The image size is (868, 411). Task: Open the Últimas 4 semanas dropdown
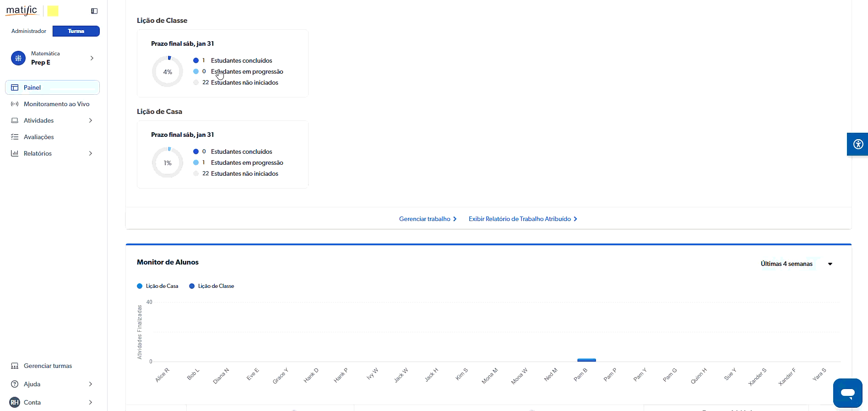coord(796,264)
